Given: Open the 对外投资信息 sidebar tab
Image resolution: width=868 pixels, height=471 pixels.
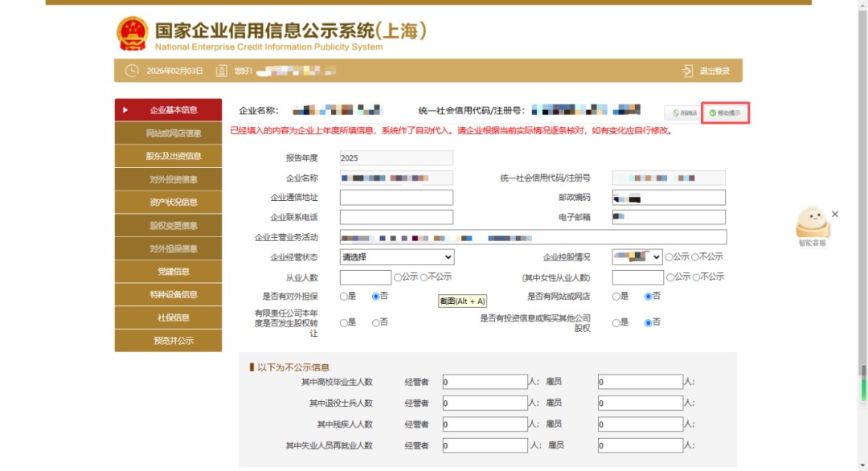Looking at the screenshot, I should click(168, 179).
